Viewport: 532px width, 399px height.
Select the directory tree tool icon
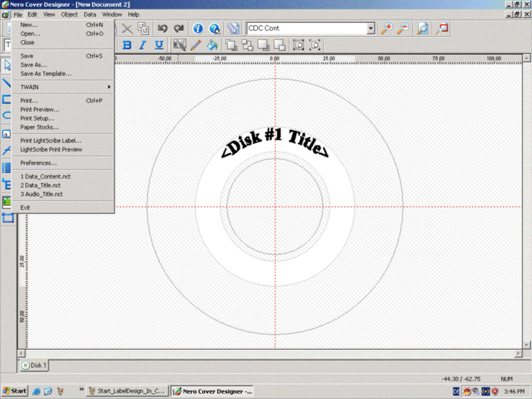point(6,184)
